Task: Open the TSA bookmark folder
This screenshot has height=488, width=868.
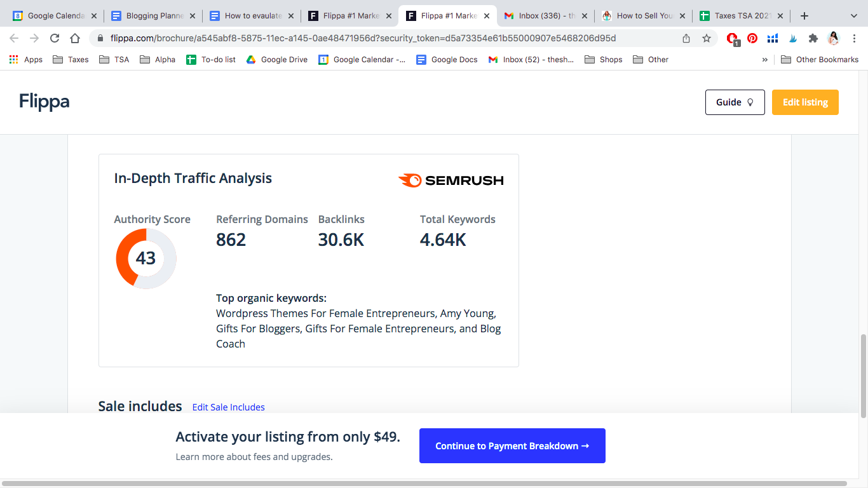Action: coord(114,60)
